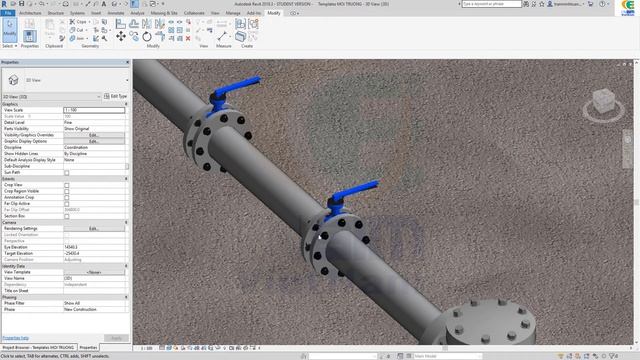Click the Revit application logo
This screenshot has width=640, height=360.
point(4,4)
